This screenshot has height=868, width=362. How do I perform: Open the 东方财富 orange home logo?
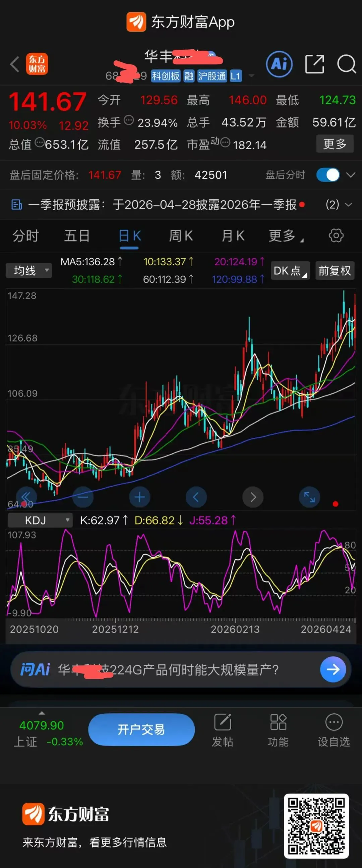[37, 64]
